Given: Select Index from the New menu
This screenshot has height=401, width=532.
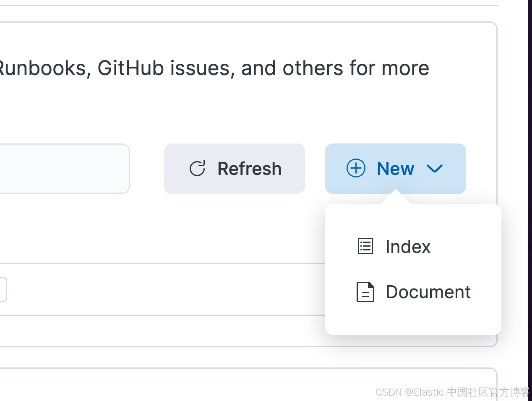Looking at the screenshot, I should point(413,247).
